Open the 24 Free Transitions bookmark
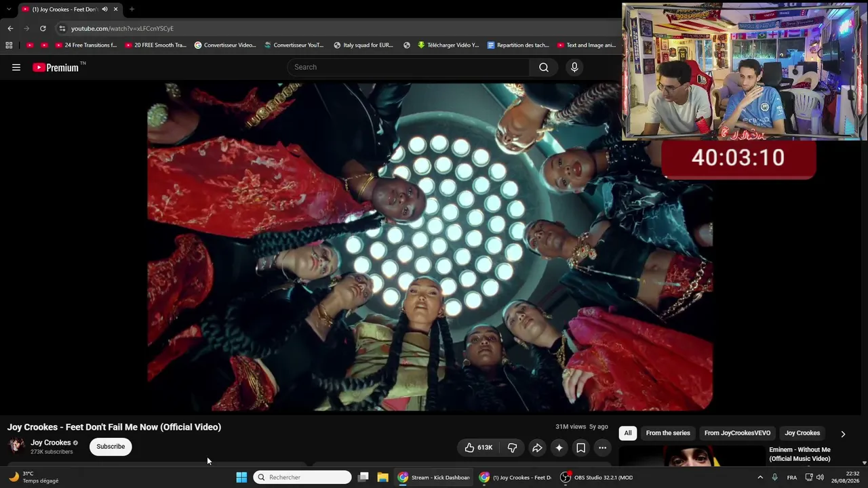 tap(86, 45)
